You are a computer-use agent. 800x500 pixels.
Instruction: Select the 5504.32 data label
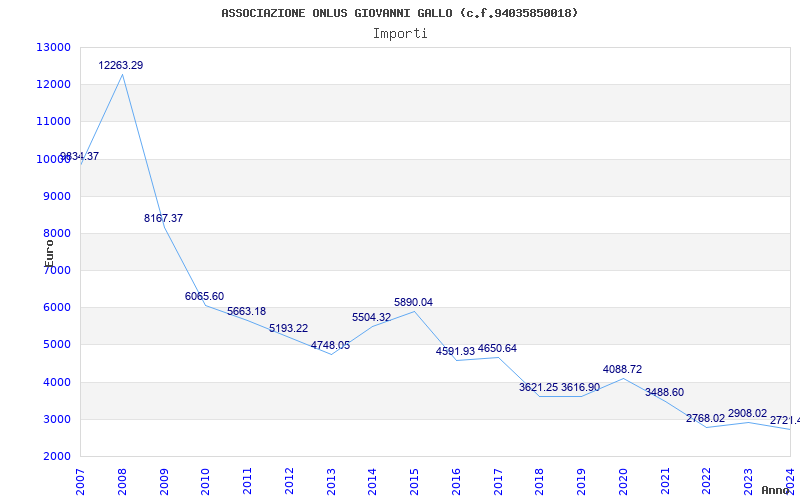(371, 317)
